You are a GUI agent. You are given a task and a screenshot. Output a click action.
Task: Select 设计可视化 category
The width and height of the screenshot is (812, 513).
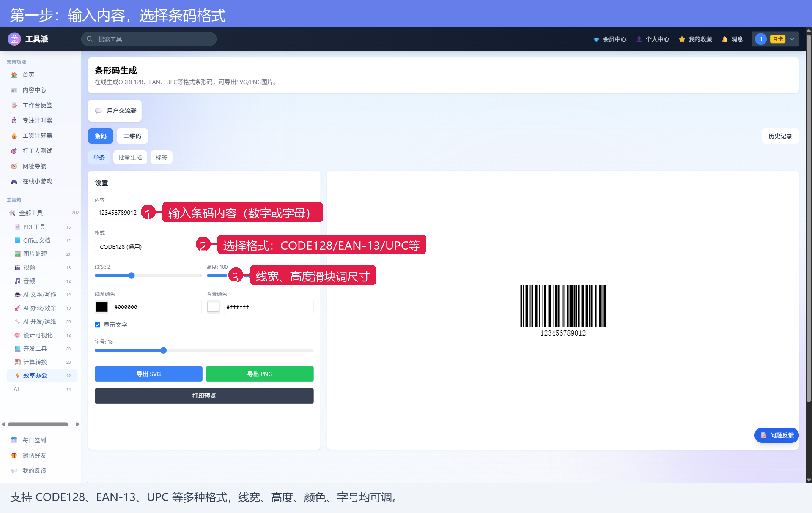coord(42,335)
